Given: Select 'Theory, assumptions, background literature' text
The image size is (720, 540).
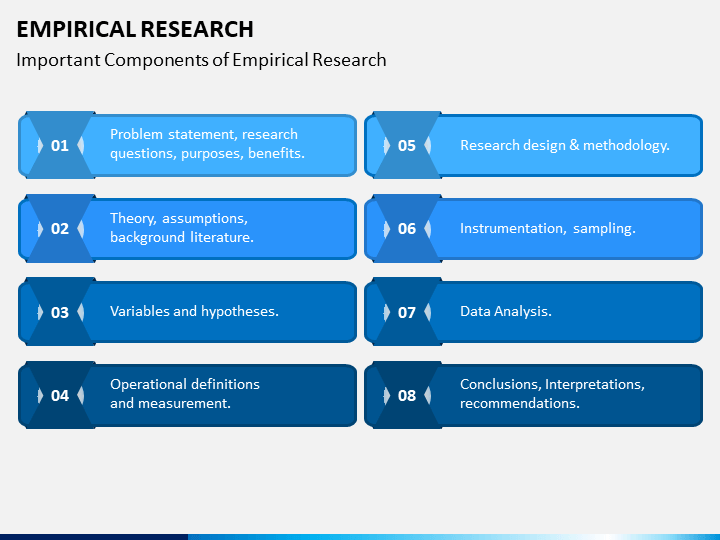Looking at the screenshot, I should [x=182, y=228].
